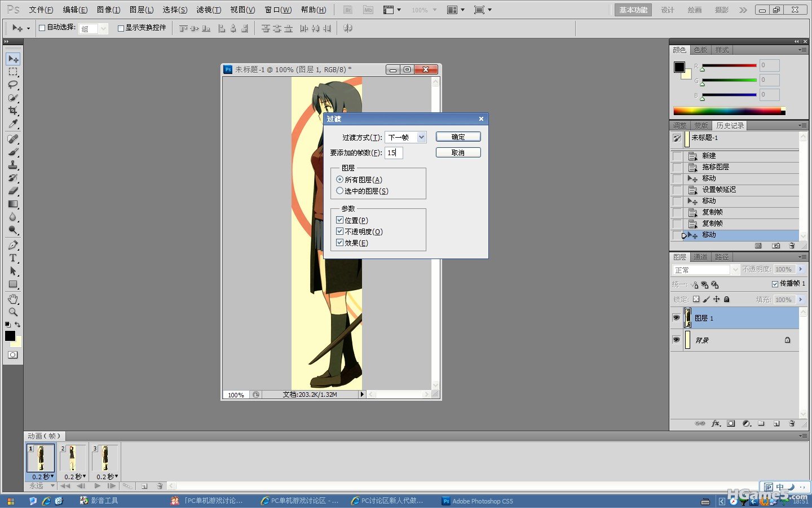Click the link layers icon

pyautogui.click(x=700, y=423)
